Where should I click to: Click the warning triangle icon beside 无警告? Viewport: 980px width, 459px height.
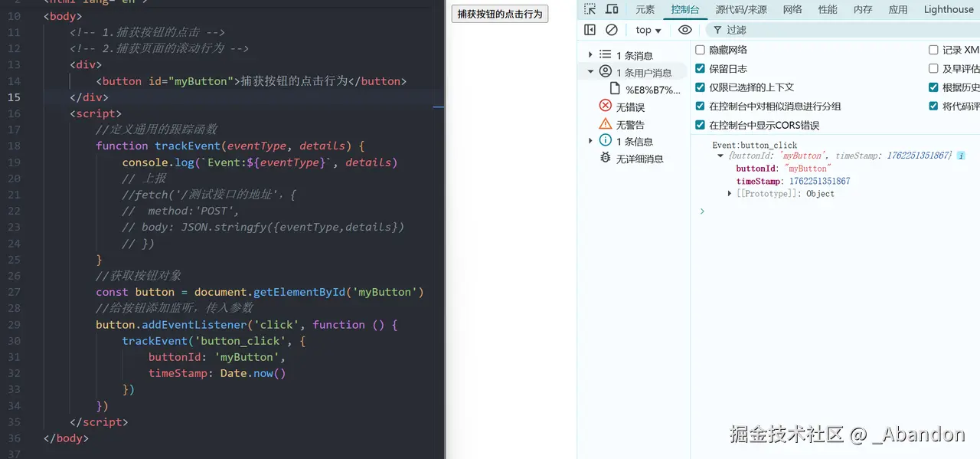(x=606, y=124)
